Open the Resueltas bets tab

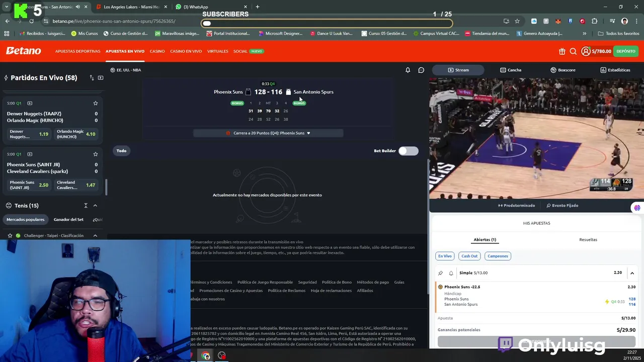588,240
